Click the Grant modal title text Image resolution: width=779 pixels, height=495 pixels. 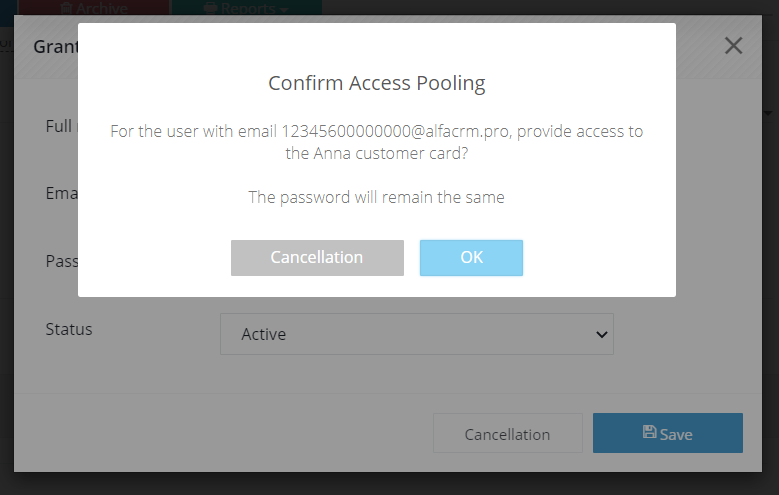click(x=56, y=46)
